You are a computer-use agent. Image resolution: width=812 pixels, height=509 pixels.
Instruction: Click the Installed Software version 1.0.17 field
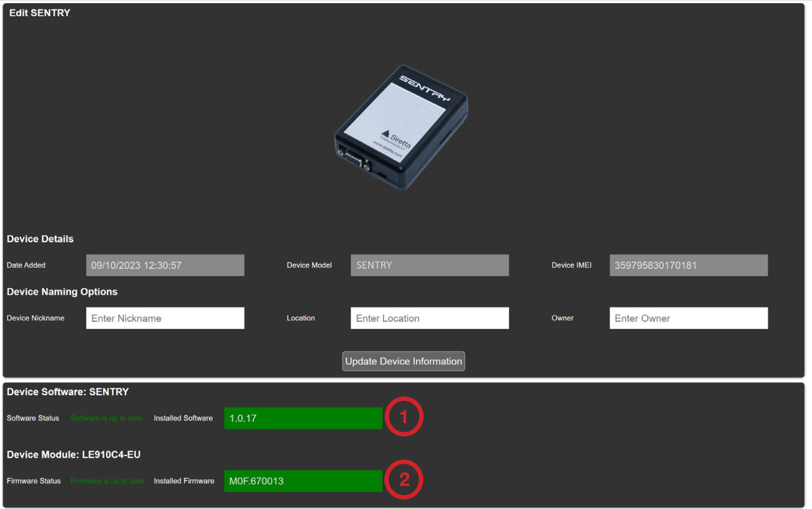[x=303, y=418]
